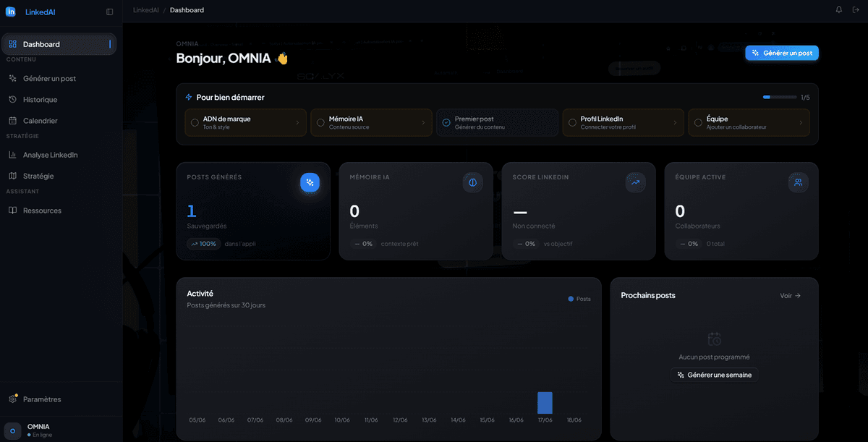
Task: Click the lightning icon beside Pour bien démarrer
Action: [x=189, y=97]
